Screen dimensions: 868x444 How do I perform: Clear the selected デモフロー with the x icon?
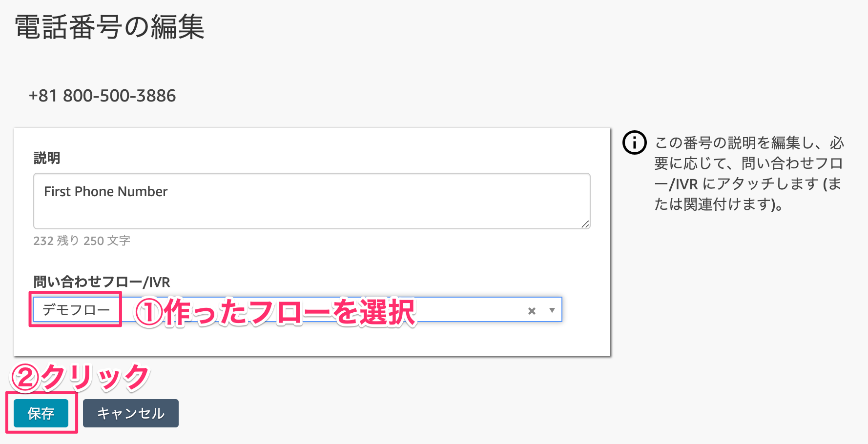(532, 311)
